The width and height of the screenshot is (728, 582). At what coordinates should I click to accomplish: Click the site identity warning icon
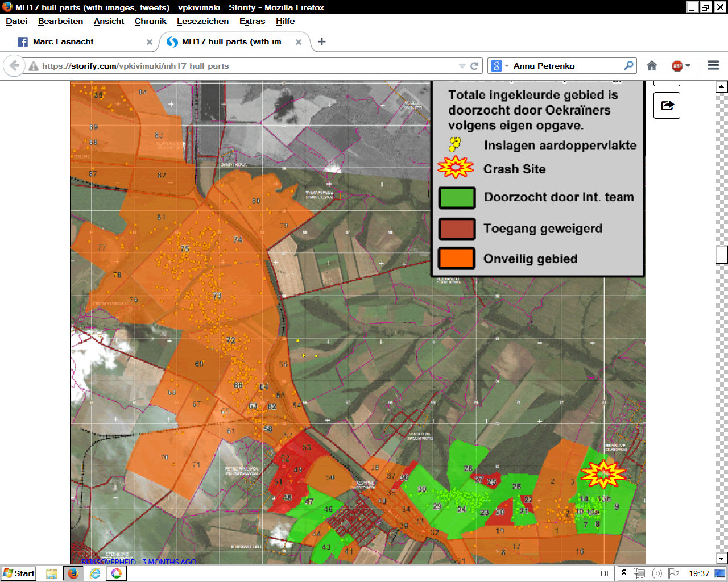point(34,66)
